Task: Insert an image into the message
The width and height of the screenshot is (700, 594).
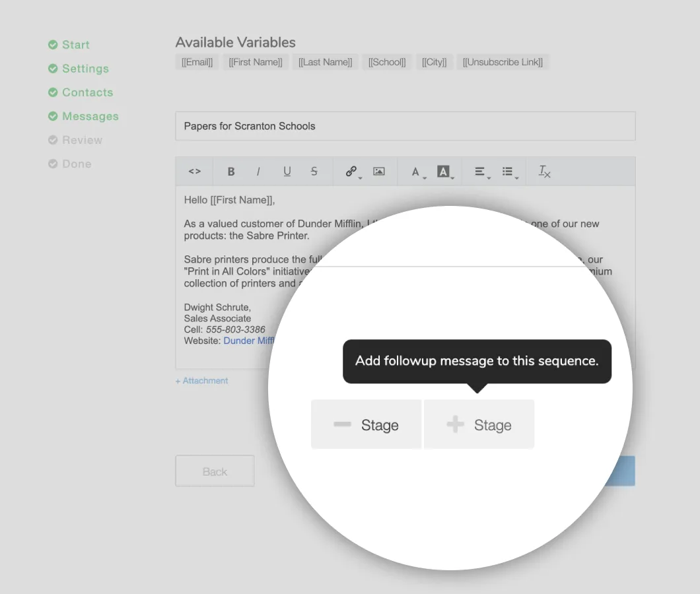Action: pyautogui.click(x=379, y=172)
